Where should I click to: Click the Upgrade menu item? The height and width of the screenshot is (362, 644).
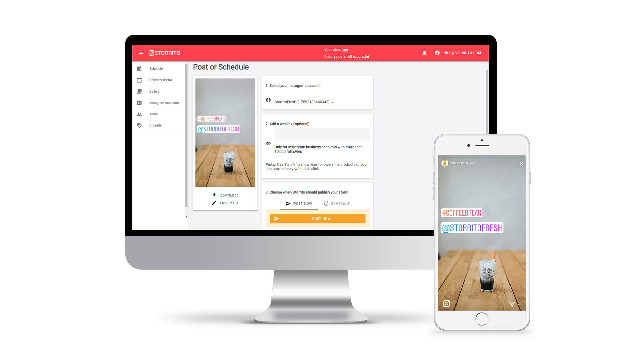pos(155,125)
